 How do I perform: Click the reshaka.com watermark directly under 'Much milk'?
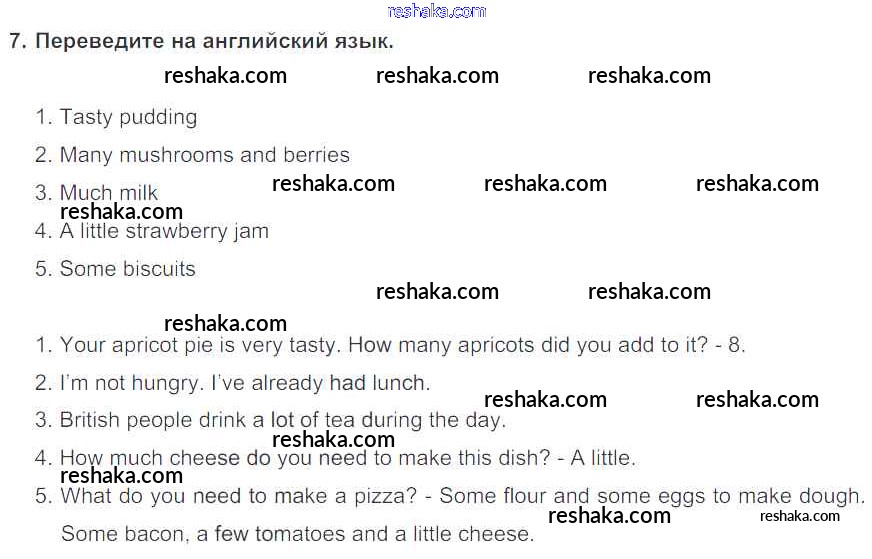[121, 212]
